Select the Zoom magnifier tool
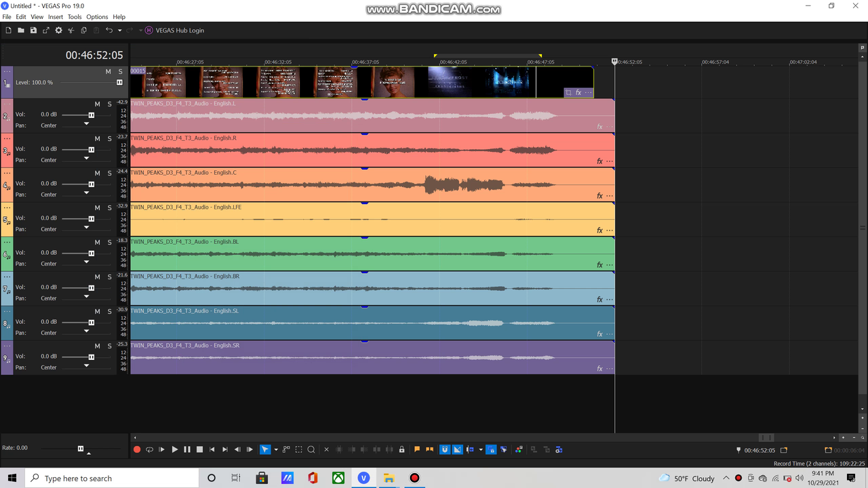 tap(311, 449)
